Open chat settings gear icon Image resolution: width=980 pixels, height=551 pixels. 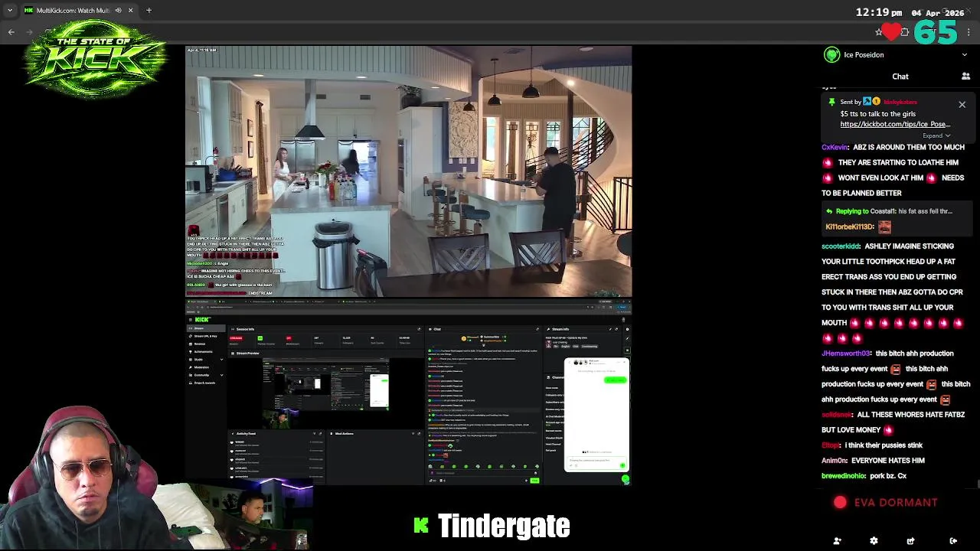[874, 541]
